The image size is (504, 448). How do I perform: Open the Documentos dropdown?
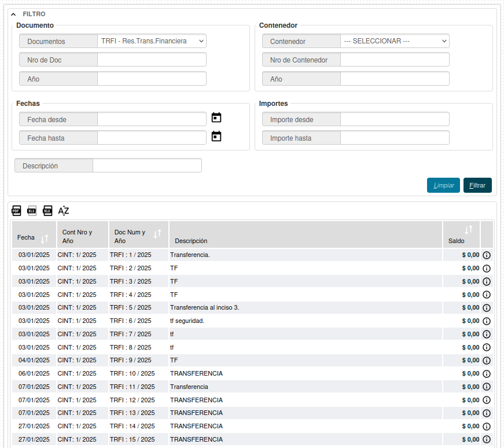[x=152, y=41]
